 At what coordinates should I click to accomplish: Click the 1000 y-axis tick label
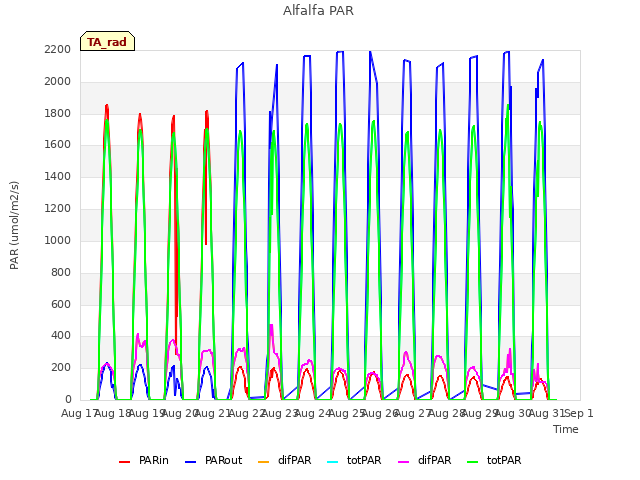click(58, 240)
